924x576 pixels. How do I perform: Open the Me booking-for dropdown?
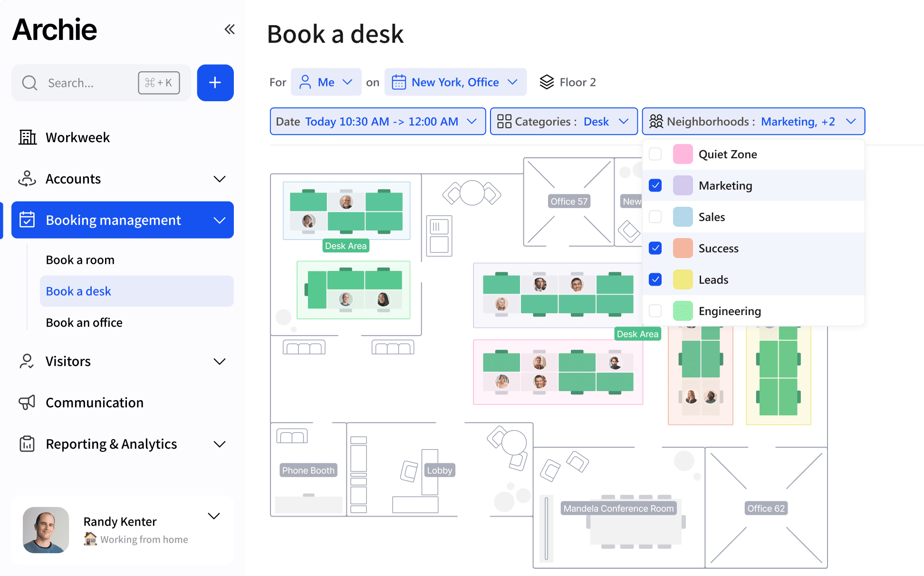[326, 82]
